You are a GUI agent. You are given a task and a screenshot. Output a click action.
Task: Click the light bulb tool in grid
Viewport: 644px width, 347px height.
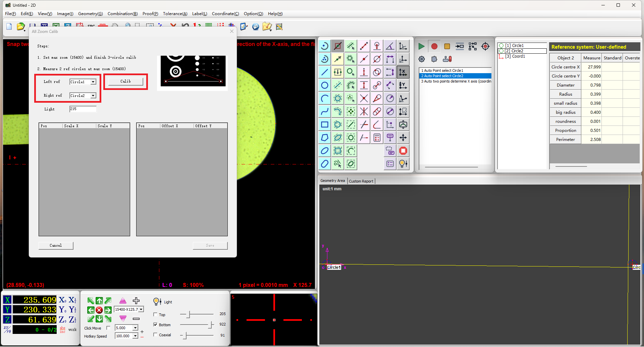403,164
